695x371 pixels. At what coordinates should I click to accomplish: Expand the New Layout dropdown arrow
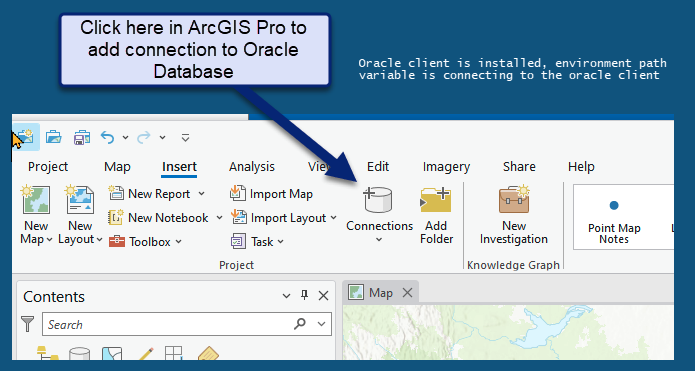[x=100, y=240]
